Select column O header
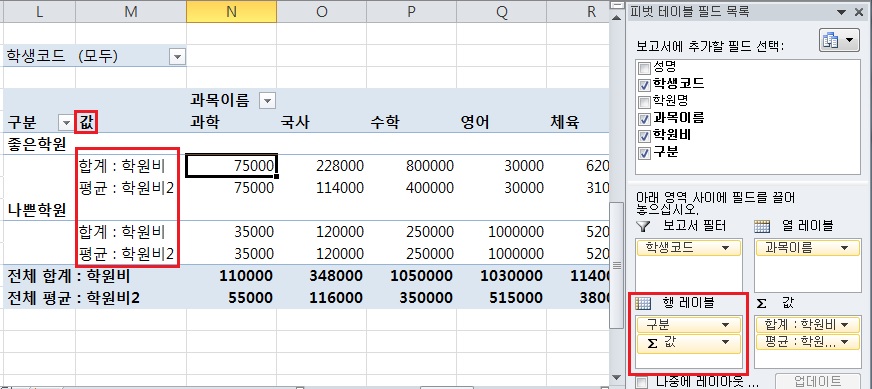872x389 pixels. point(321,12)
